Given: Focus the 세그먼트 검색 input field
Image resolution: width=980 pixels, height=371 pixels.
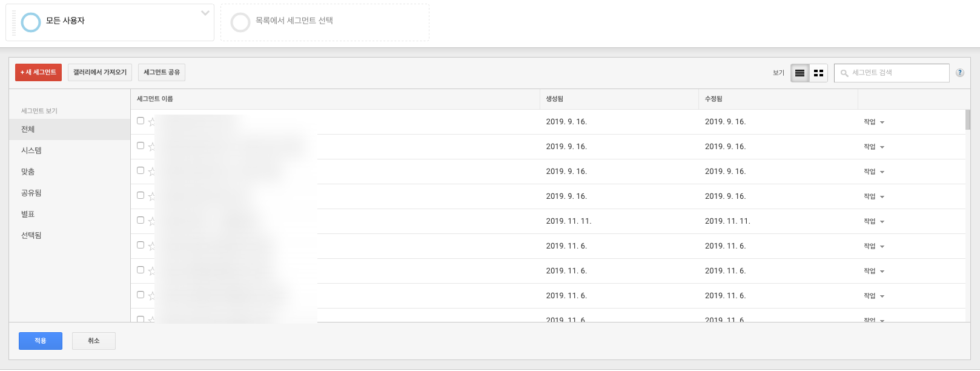Looking at the screenshot, I should 898,73.
